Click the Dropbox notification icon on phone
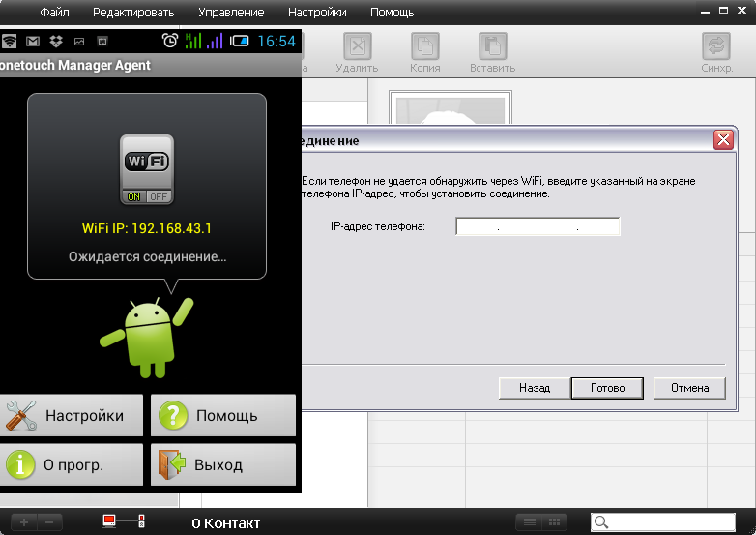756x535 pixels. click(56, 41)
